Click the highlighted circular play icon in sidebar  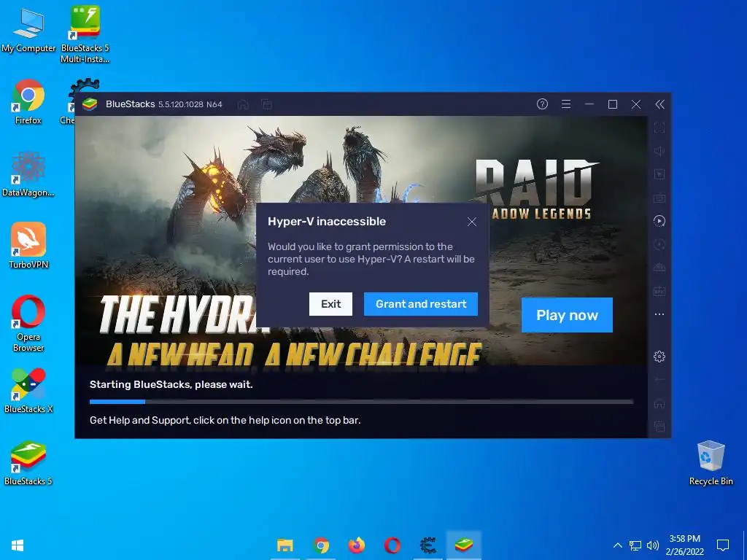click(659, 220)
